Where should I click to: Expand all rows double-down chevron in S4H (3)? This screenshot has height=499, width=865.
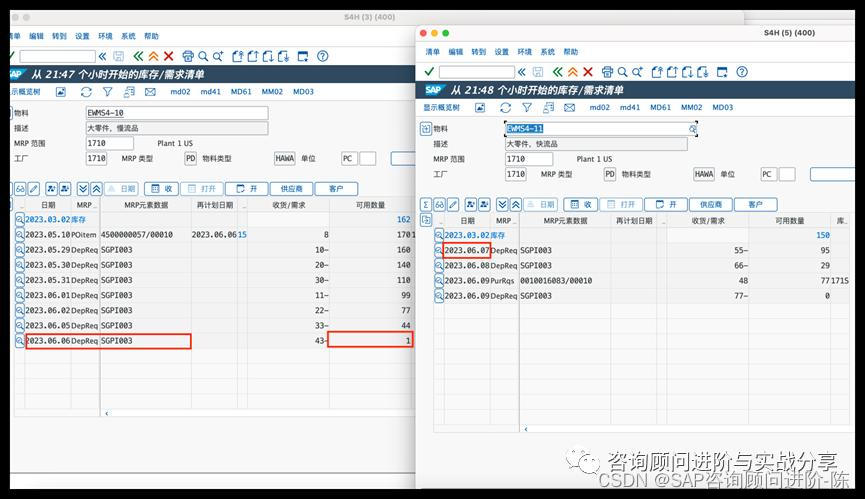(83, 189)
